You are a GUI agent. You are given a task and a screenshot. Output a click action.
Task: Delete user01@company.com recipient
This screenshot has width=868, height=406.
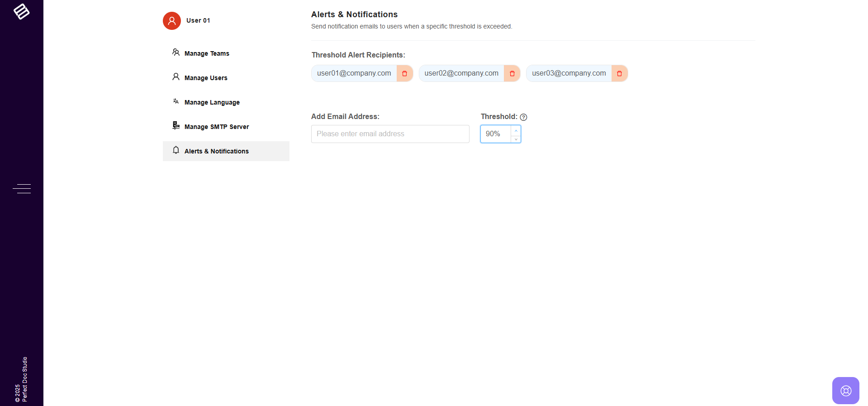click(405, 73)
